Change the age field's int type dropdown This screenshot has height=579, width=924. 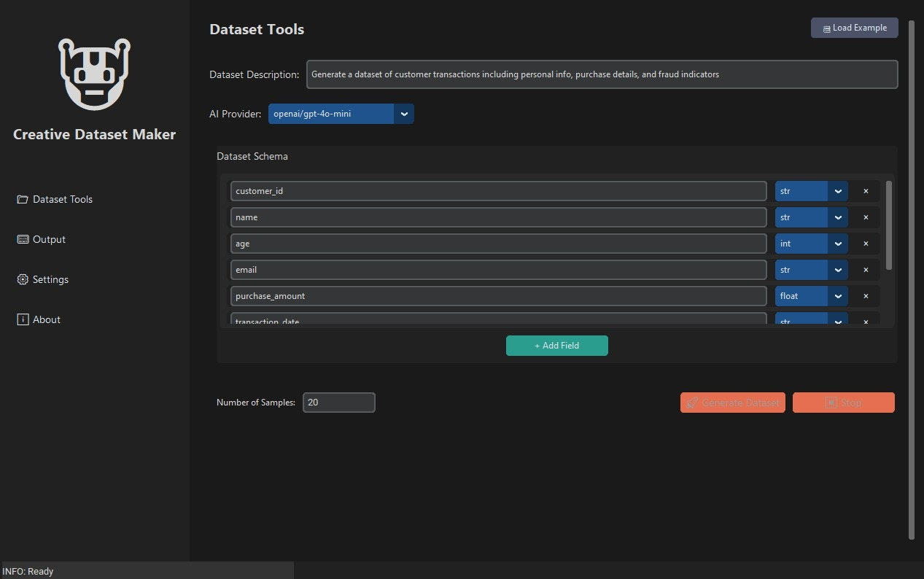(811, 244)
